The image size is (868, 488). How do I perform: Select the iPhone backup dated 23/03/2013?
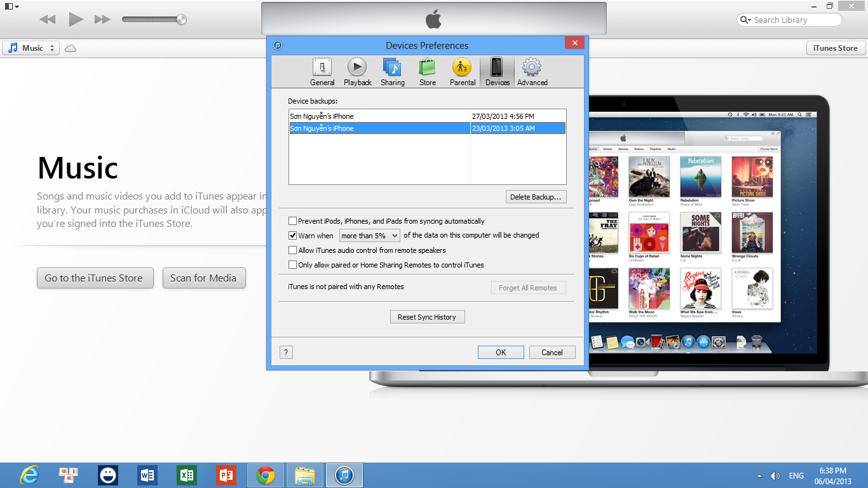pyautogui.click(x=427, y=128)
